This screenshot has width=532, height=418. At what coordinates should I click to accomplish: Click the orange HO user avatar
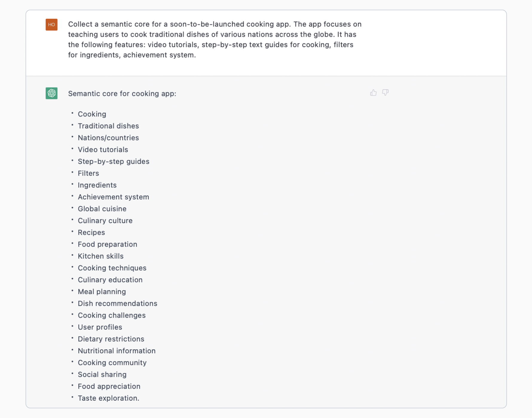click(x=51, y=25)
